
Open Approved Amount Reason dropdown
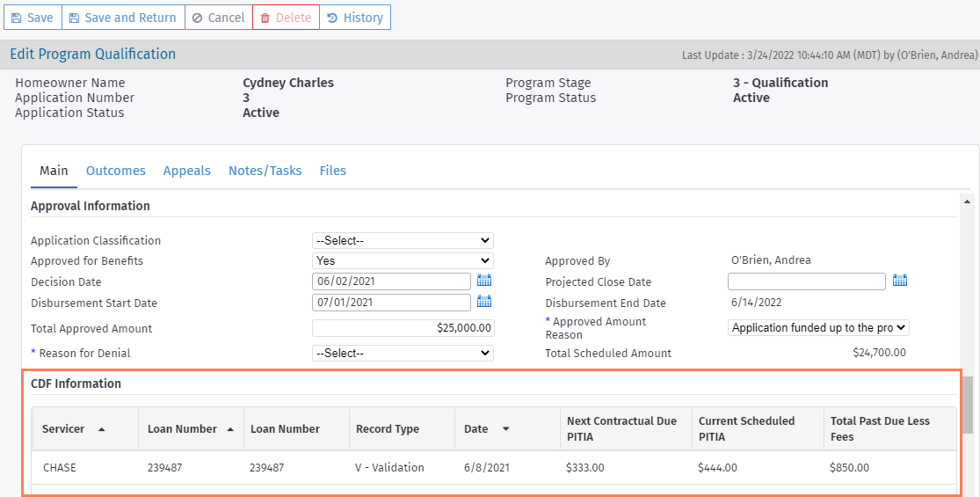(x=818, y=327)
